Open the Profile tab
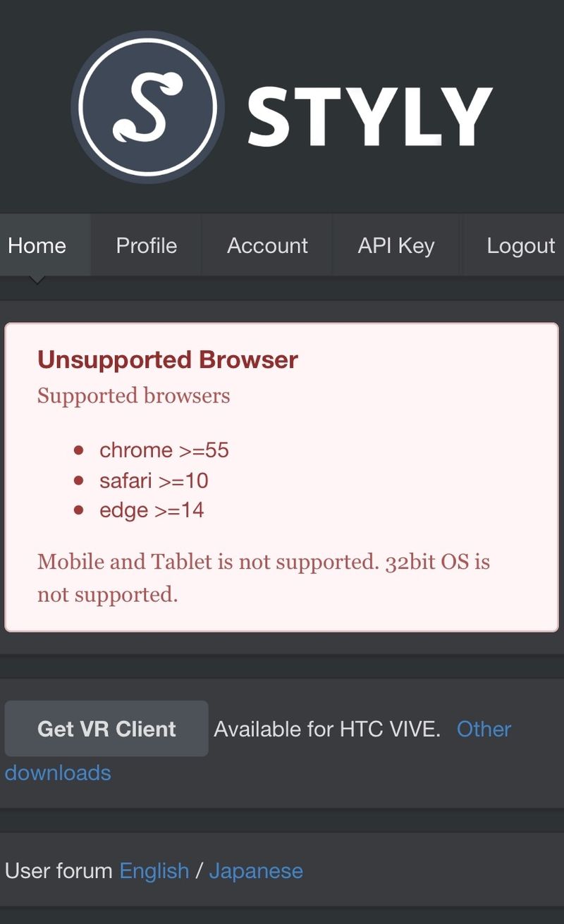 (147, 245)
